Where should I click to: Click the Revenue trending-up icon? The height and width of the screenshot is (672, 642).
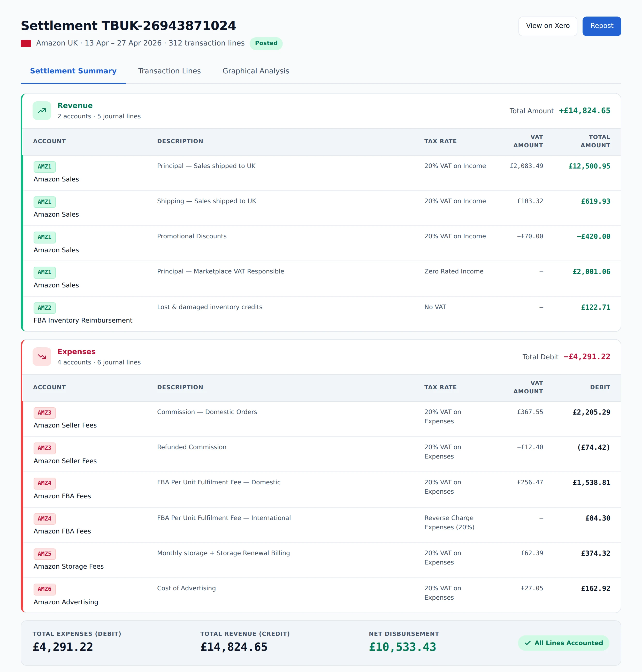pos(42,111)
